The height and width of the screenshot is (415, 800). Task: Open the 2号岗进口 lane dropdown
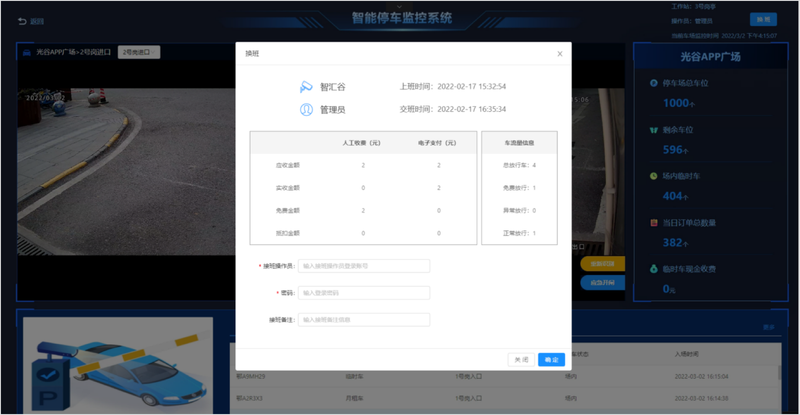[139, 52]
